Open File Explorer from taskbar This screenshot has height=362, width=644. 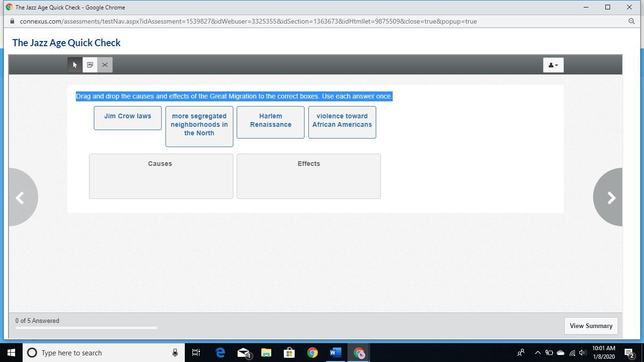click(x=266, y=353)
